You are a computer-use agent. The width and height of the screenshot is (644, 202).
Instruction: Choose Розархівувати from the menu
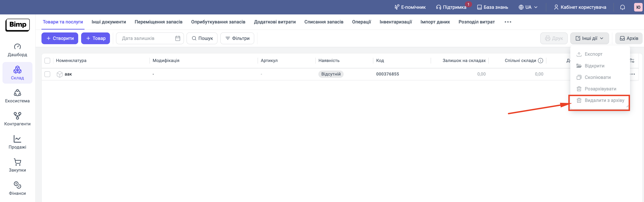600,89
